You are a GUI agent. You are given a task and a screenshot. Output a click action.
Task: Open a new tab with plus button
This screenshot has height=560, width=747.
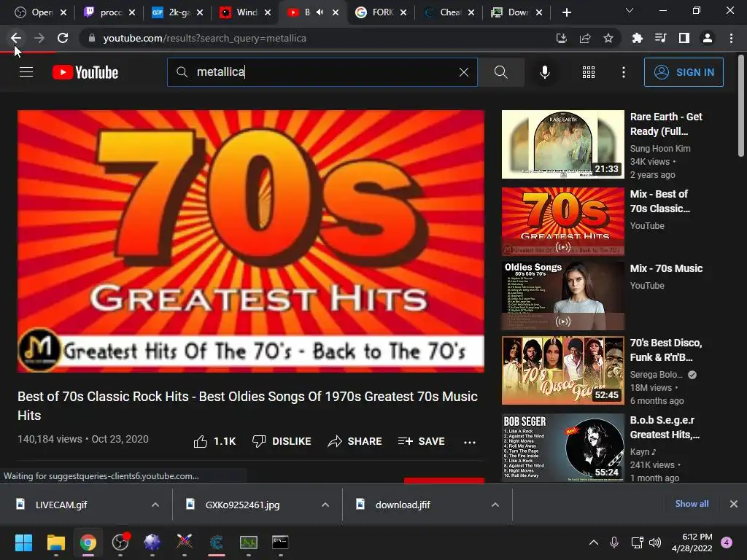coord(566,12)
